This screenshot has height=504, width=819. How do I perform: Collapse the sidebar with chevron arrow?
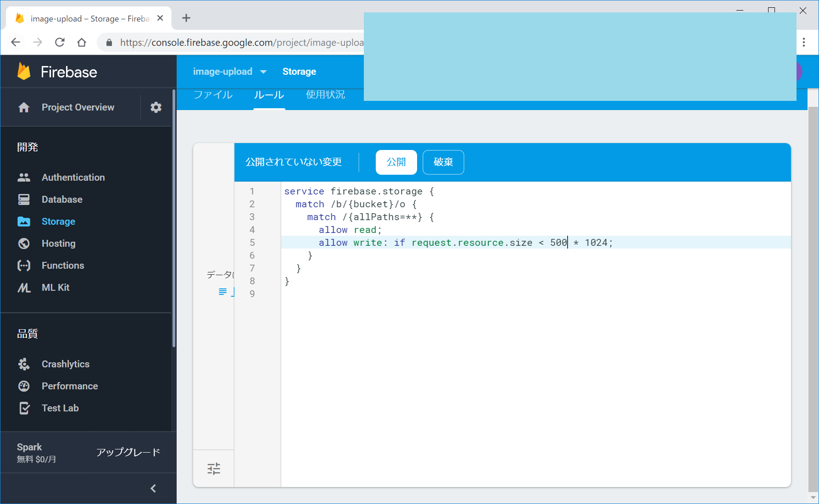click(153, 488)
